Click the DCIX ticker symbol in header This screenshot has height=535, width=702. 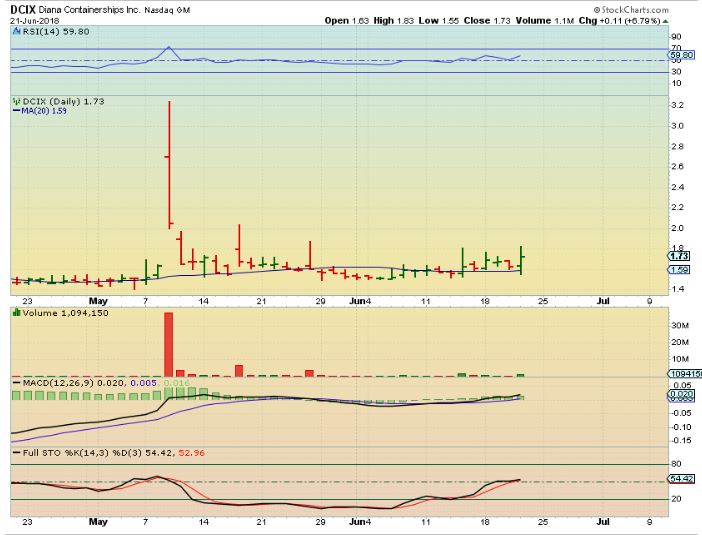(23, 9)
